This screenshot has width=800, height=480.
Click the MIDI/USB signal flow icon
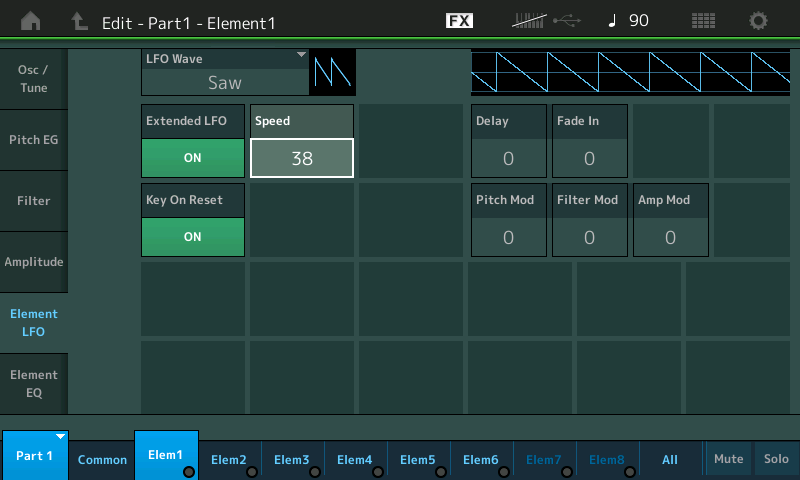tap(546, 21)
